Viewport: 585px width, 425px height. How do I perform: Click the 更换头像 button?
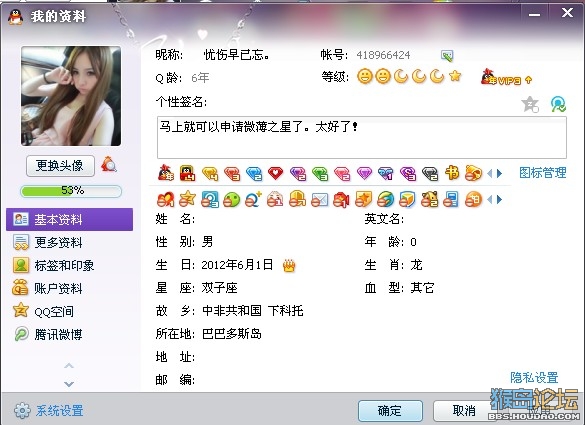click(x=60, y=166)
